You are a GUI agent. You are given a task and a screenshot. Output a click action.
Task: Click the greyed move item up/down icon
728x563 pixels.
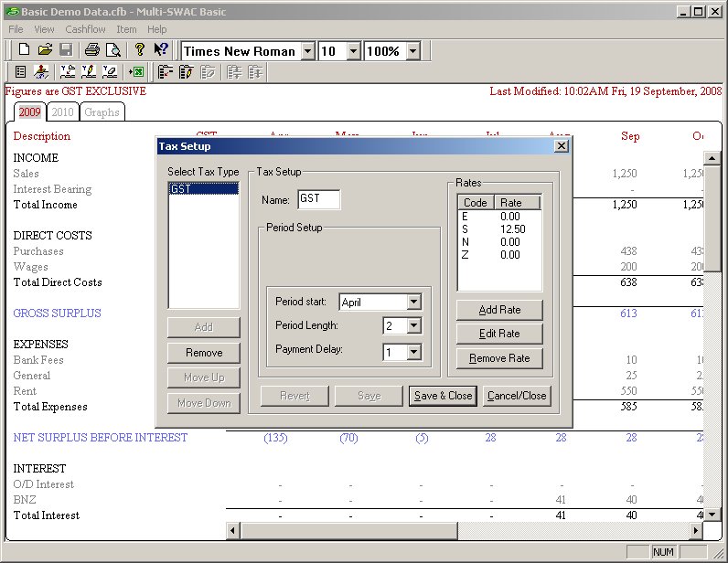(255, 72)
